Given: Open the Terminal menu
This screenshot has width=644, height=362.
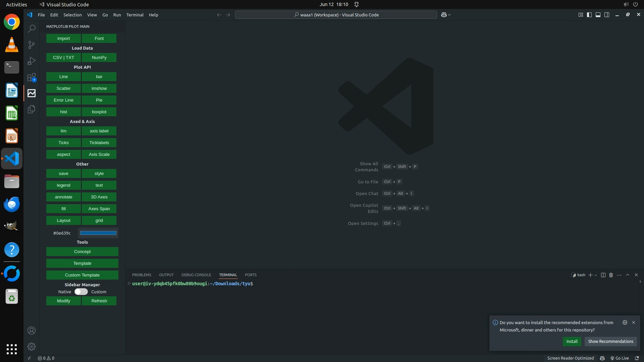Looking at the screenshot, I should (x=135, y=15).
